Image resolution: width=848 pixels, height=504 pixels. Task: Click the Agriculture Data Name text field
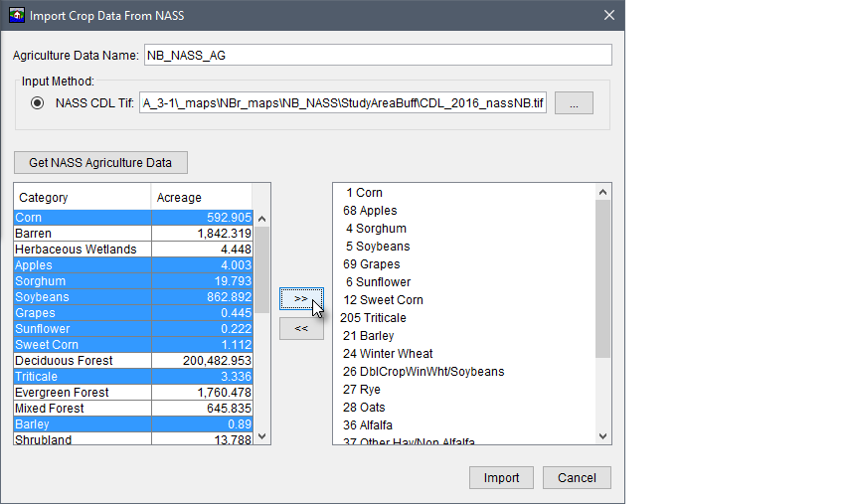[x=378, y=56]
